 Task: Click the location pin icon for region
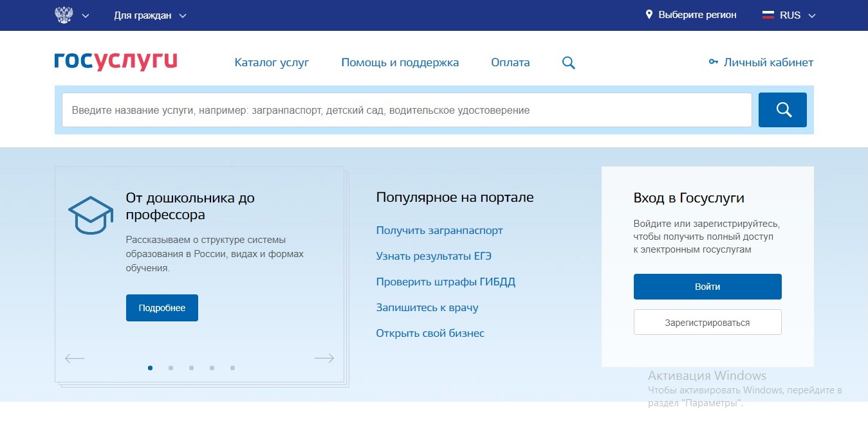pyautogui.click(x=649, y=15)
